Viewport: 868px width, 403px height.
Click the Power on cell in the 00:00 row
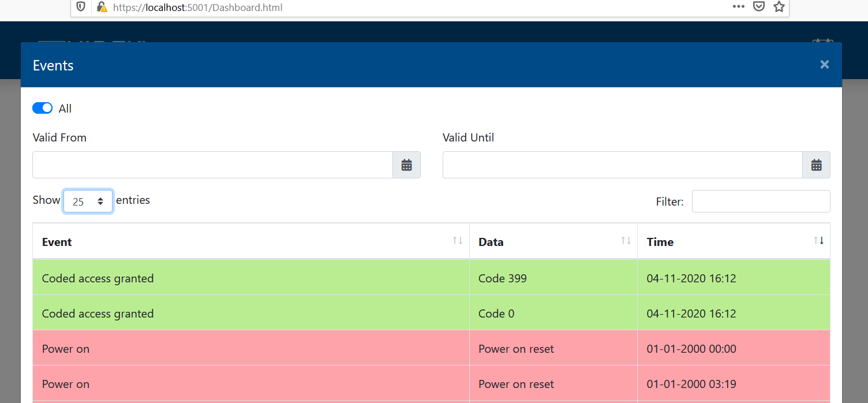pos(251,348)
